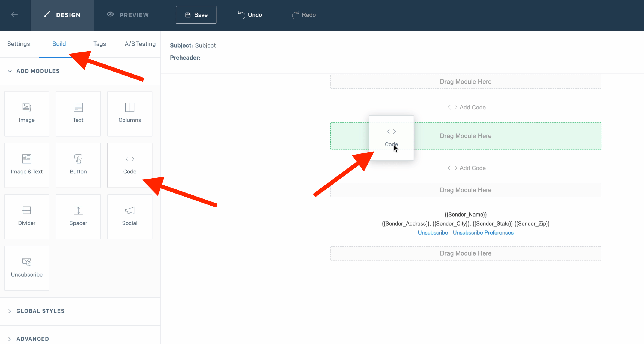
Task: Click the Subject field text
Action: tap(205, 45)
